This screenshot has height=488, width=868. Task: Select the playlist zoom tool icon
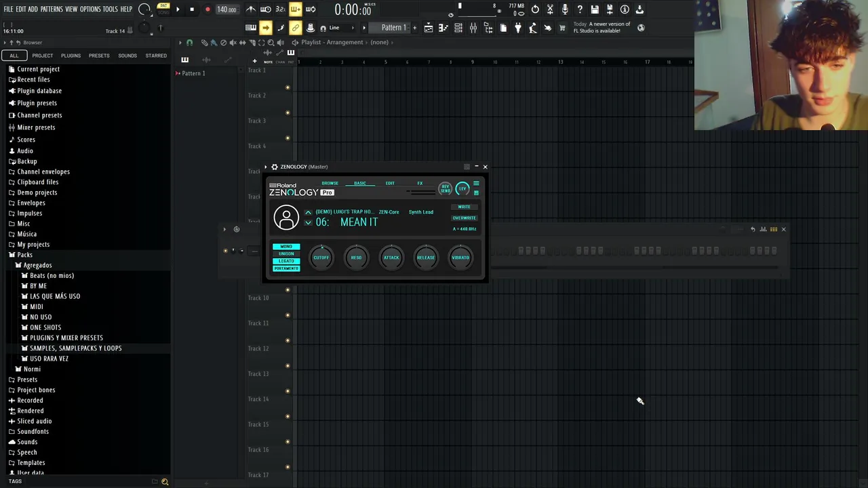click(x=271, y=43)
